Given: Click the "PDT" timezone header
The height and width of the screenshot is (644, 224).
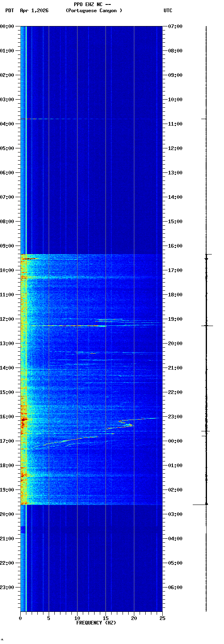Looking at the screenshot, I should pos(9,11).
